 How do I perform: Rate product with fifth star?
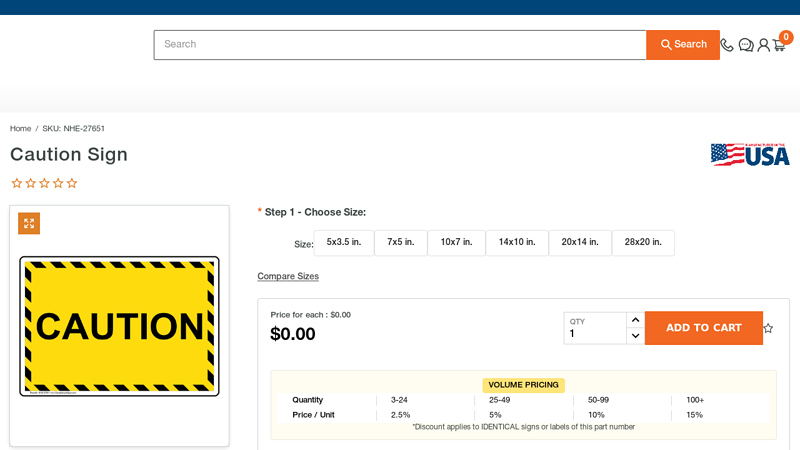point(72,183)
